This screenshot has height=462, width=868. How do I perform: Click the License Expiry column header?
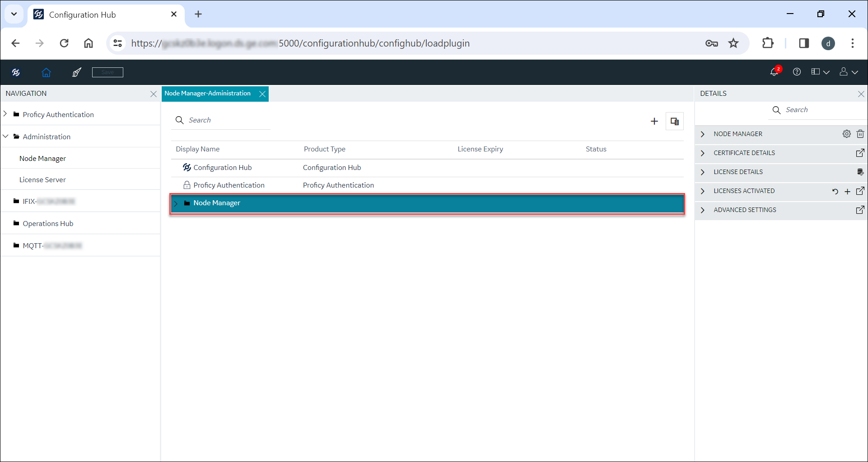(481, 149)
